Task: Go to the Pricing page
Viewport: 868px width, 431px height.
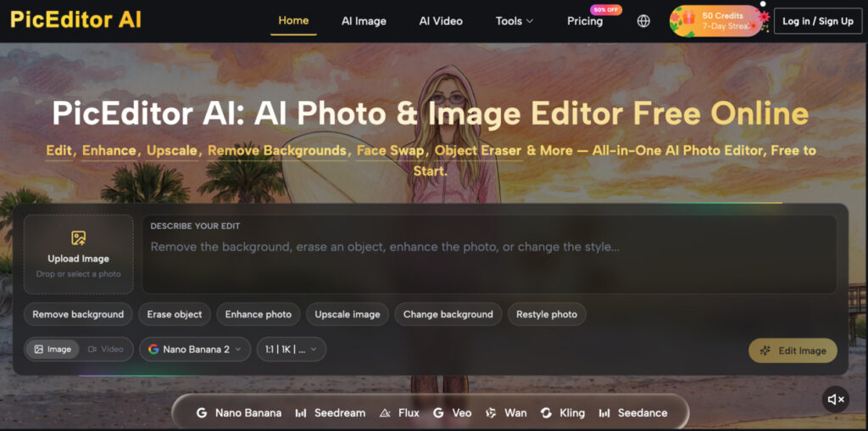Action: 585,21
